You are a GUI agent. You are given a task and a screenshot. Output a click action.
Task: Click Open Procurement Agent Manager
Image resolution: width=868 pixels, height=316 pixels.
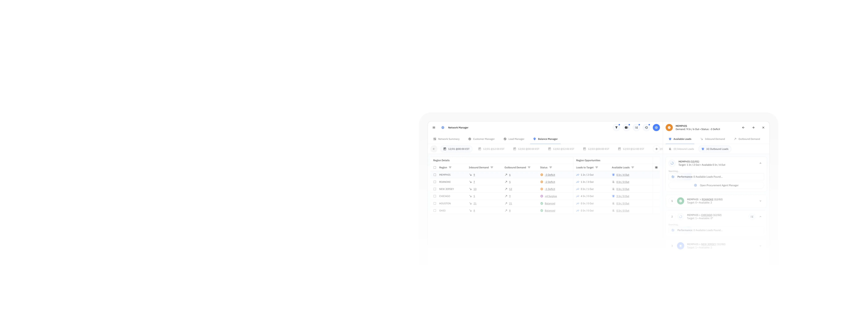[x=719, y=185]
